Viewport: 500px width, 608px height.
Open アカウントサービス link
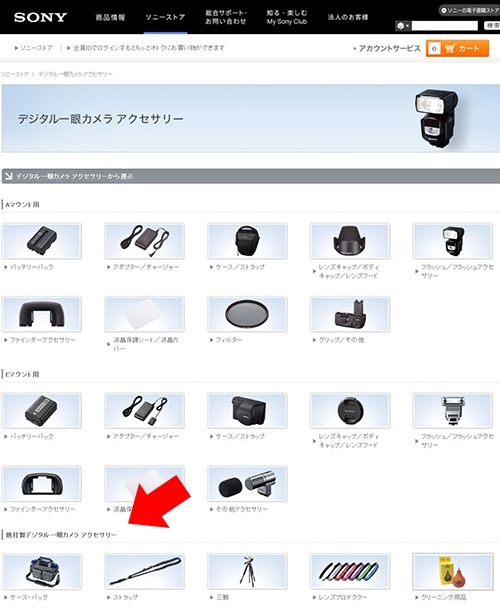(x=387, y=48)
